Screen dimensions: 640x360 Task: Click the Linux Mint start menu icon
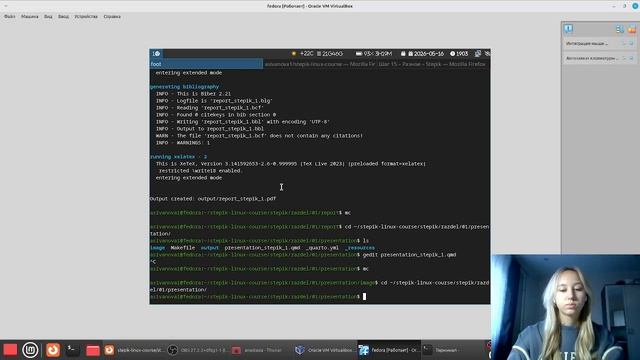pyautogui.click(x=30, y=350)
